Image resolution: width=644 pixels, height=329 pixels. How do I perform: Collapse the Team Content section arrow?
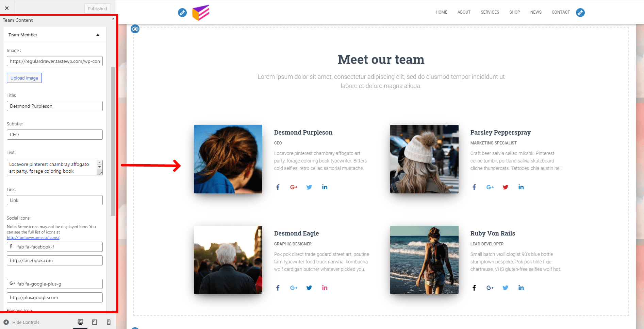113,19
